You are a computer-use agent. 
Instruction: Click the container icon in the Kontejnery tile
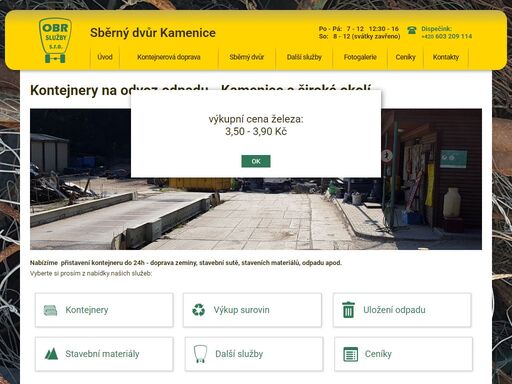pyautogui.click(x=50, y=310)
